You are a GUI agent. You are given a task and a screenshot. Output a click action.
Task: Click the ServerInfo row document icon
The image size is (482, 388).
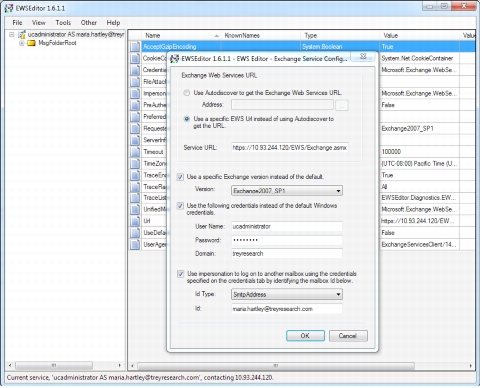coord(135,140)
